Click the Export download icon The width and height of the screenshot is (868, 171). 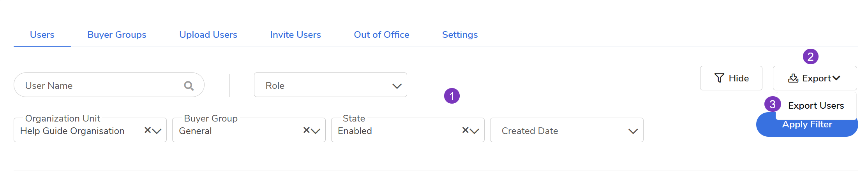tap(793, 79)
